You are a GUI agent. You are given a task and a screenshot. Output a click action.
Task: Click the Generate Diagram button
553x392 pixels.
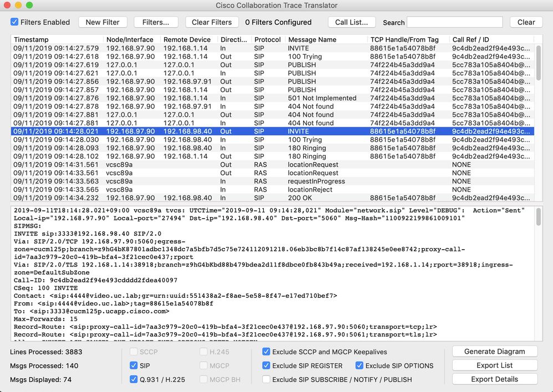[494, 352]
